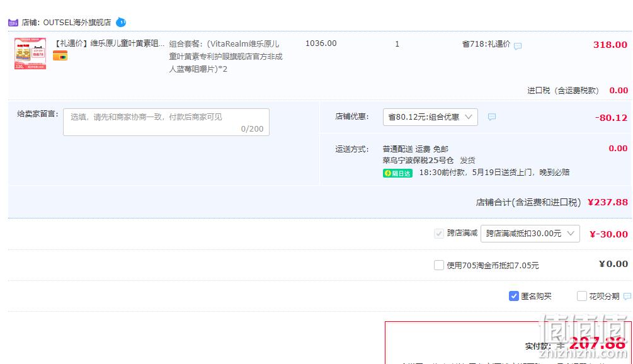Click the 普通配送 运费 免邮 shipping text
The width and height of the screenshot is (633, 364).
416,149
